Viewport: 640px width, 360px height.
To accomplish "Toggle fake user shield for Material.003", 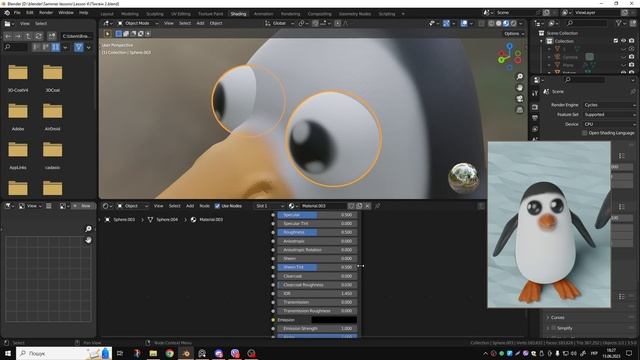I will [351, 206].
